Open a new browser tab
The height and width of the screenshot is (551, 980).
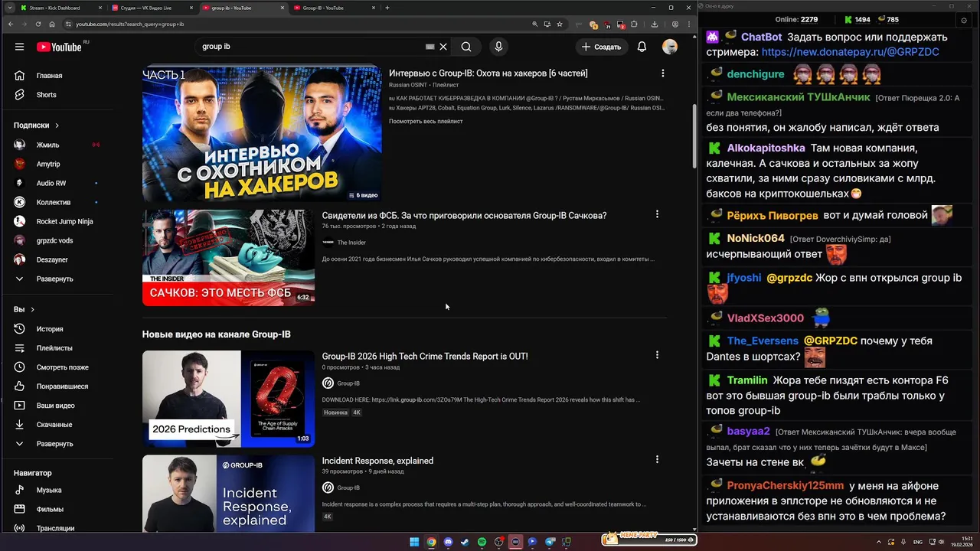pyautogui.click(x=387, y=8)
